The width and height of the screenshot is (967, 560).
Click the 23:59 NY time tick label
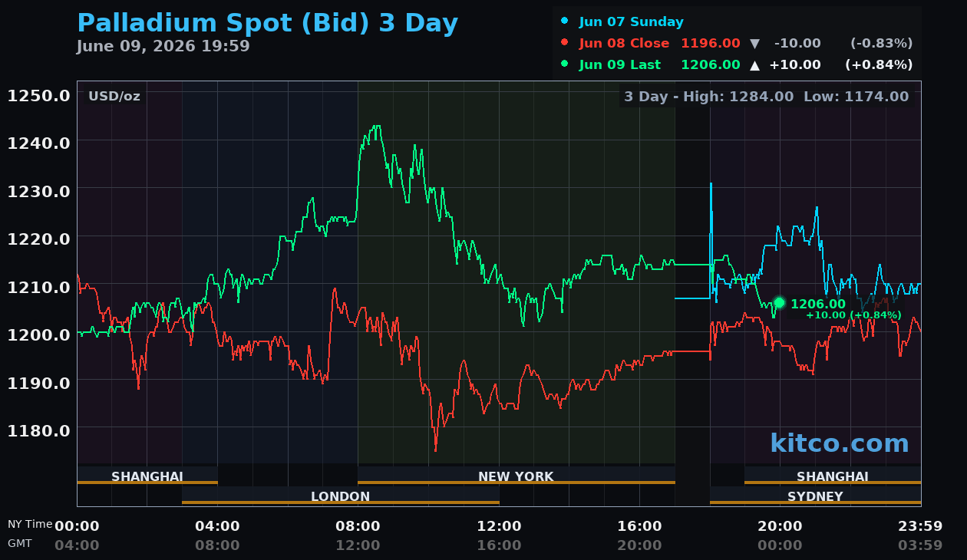tap(920, 526)
